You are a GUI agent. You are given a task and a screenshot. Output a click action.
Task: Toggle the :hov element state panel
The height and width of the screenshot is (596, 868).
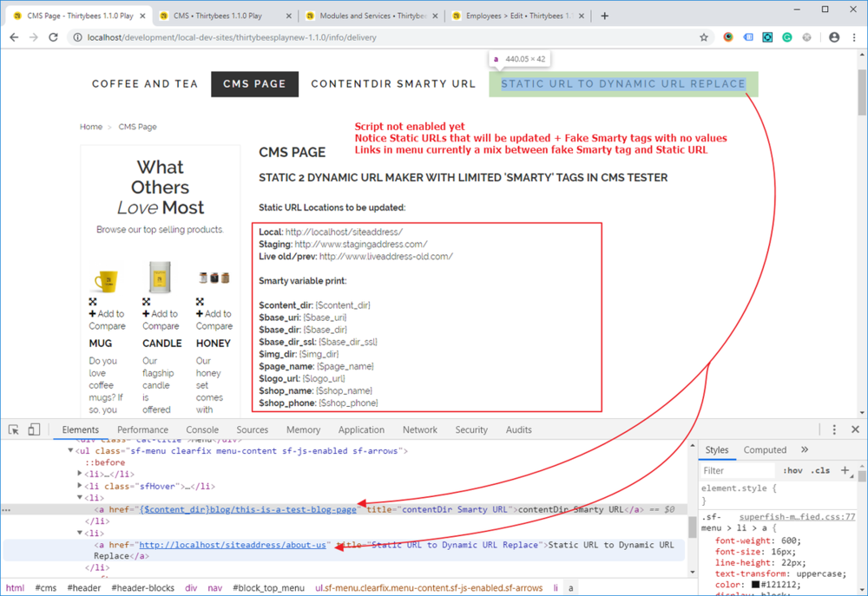pos(792,471)
